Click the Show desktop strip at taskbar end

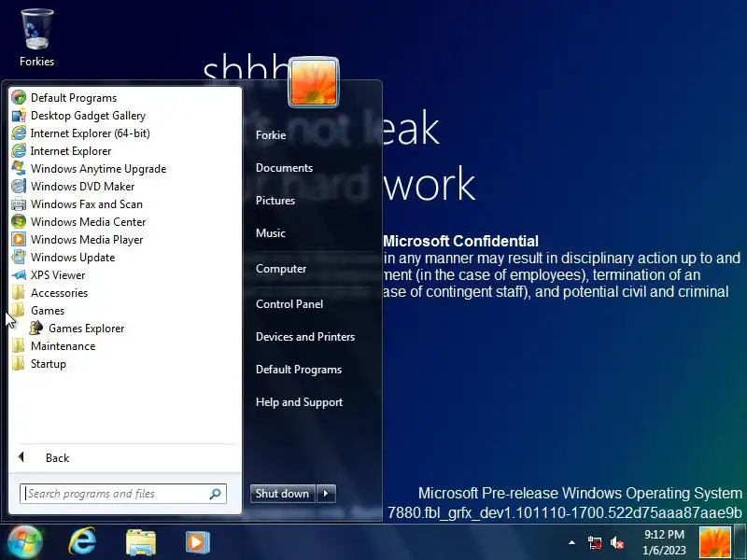pos(740,542)
